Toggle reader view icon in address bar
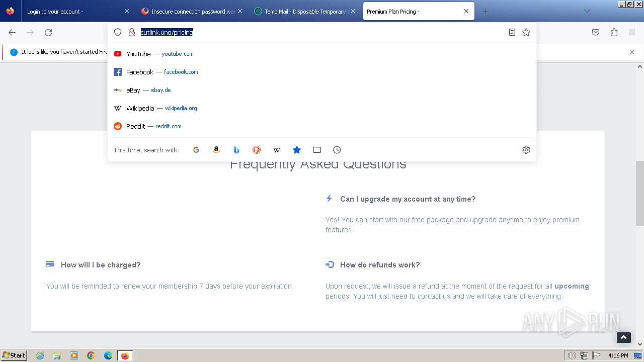 tap(512, 32)
